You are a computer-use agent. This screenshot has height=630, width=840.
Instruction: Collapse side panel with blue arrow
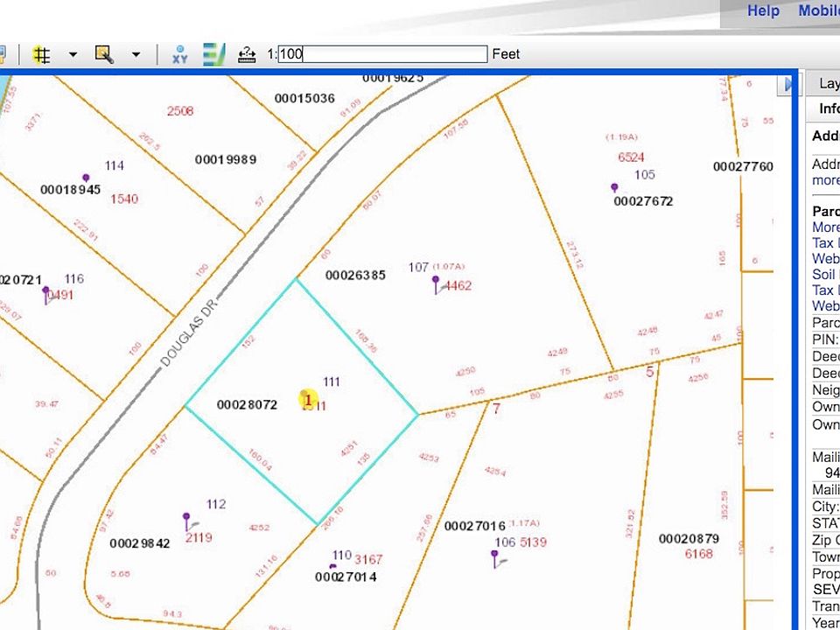click(x=788, y=84)
